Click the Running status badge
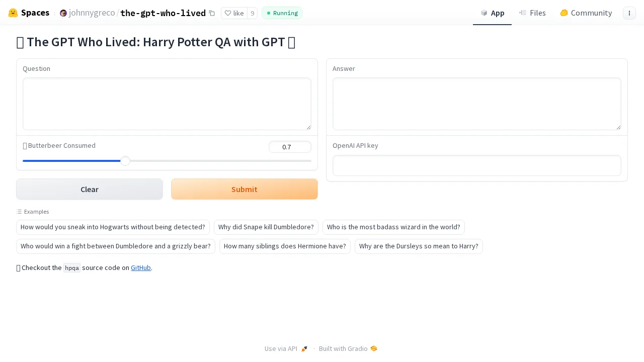Image resolution: width=644 pixels, height=362 pixels. (282, 13)
